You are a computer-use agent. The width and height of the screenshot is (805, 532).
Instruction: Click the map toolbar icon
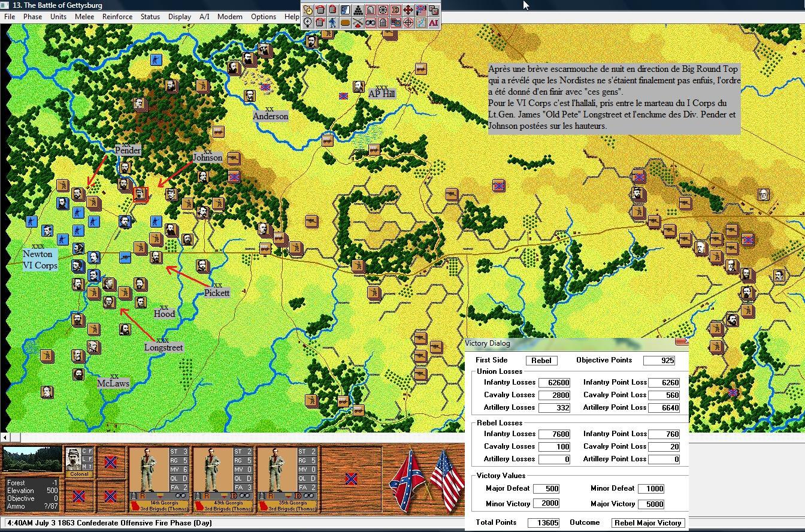click(x=421, y=23)
